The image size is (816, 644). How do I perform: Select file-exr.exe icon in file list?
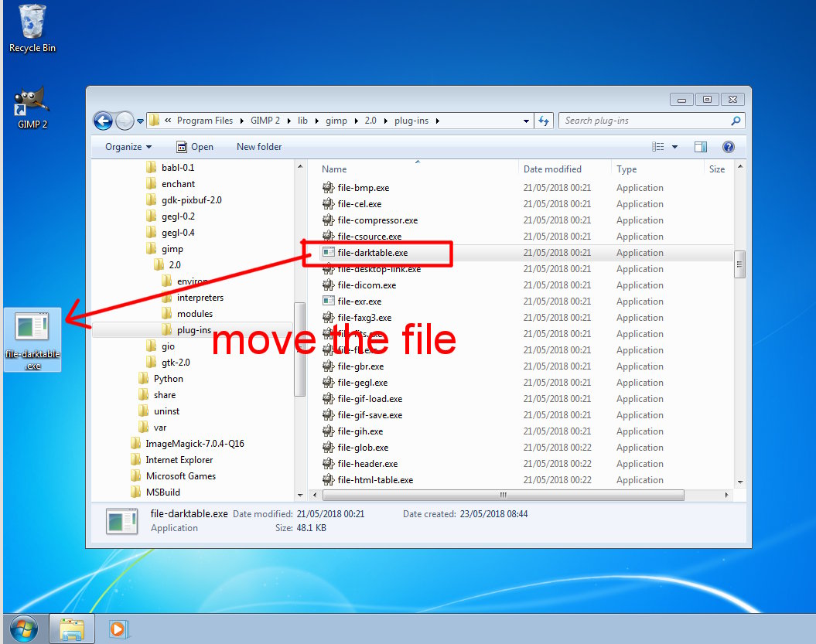pos(328,301)
